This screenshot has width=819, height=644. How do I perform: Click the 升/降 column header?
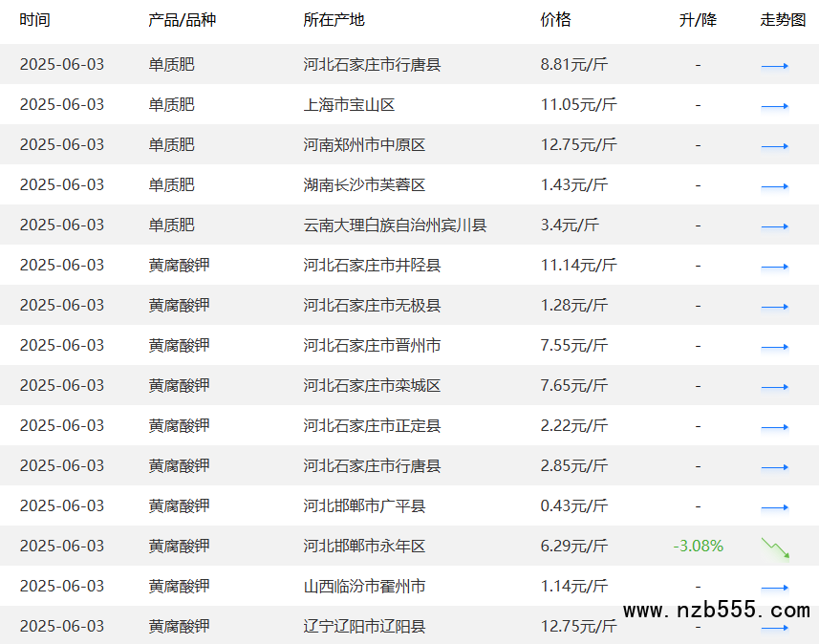(x=698, y=20)
